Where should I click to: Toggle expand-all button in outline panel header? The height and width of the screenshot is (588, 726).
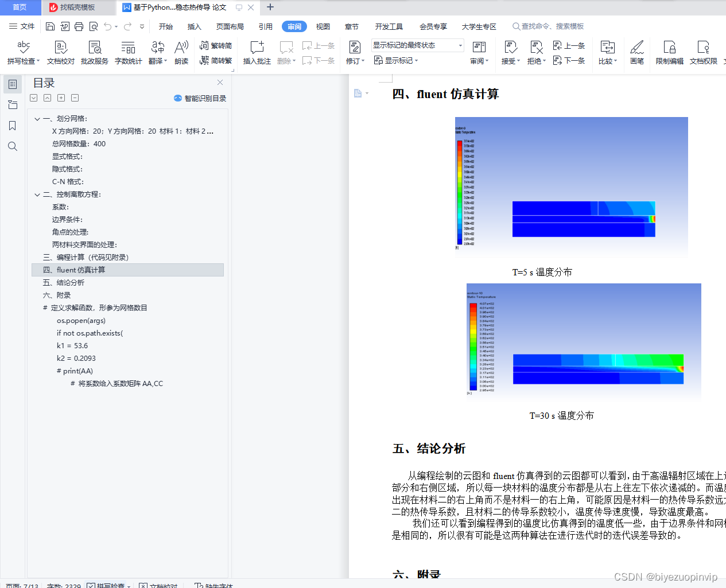pyautogui.click(x=61, y=98)
